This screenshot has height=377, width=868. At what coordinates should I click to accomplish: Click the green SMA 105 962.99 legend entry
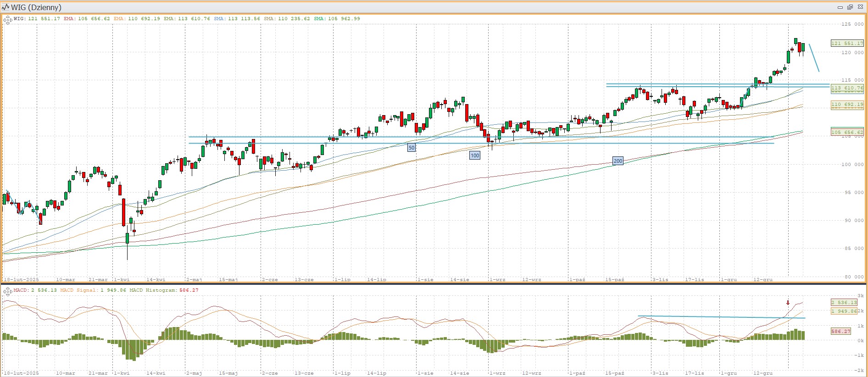click(x=337, y=19)
